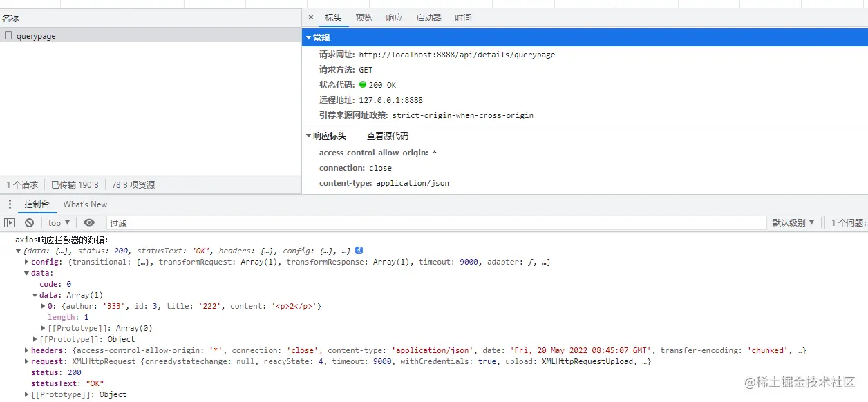The width and height of the screenshot is (868, 402).
Task: Toggle the console sidebar icon
Action: click(x=9, y=222)
